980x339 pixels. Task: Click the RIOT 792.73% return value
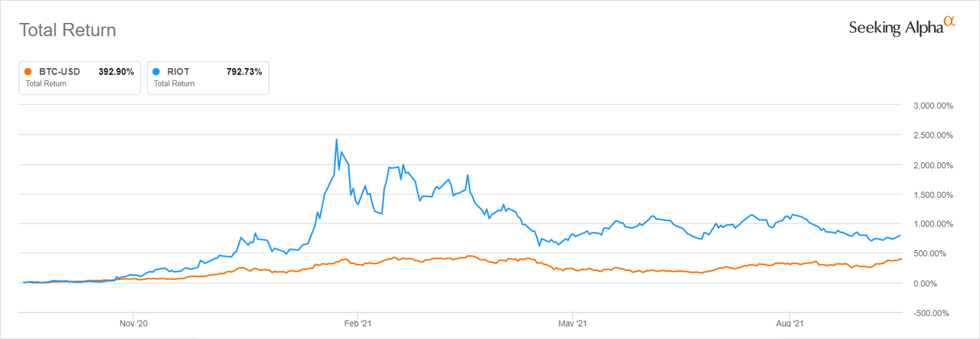(244, 72)
